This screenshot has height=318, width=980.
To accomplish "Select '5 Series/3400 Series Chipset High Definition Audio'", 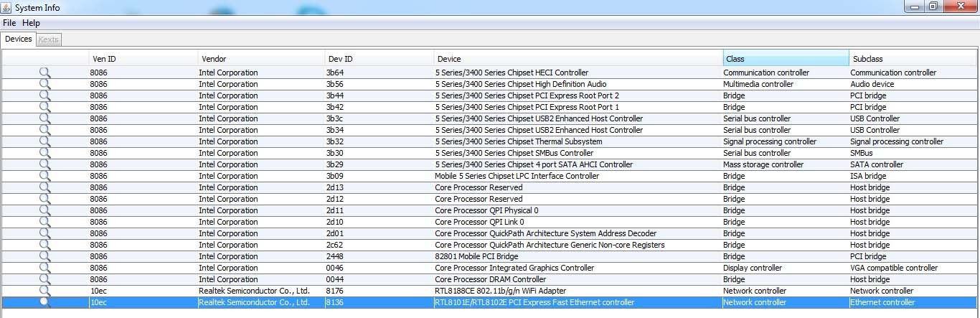I will tap(578, 84).
